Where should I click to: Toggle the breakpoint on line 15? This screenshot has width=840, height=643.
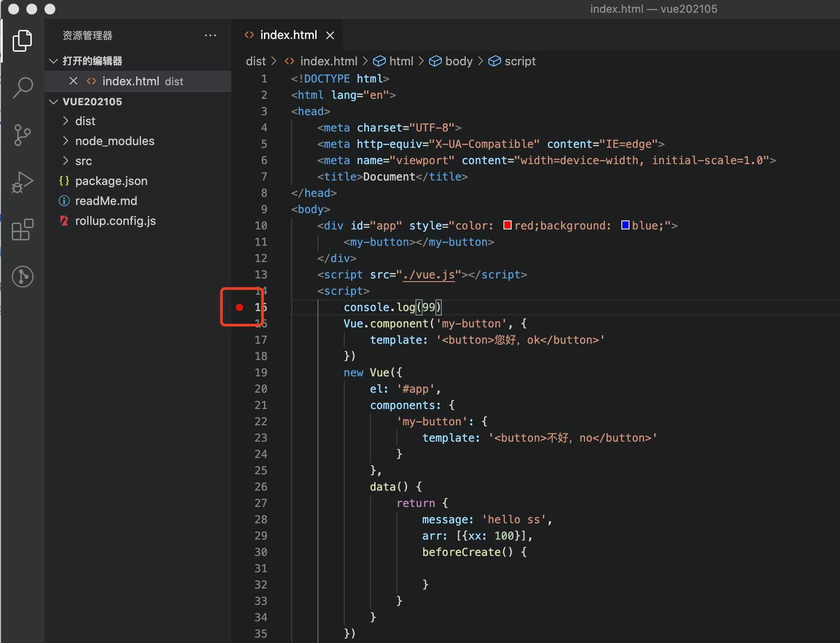pos(239,307)
